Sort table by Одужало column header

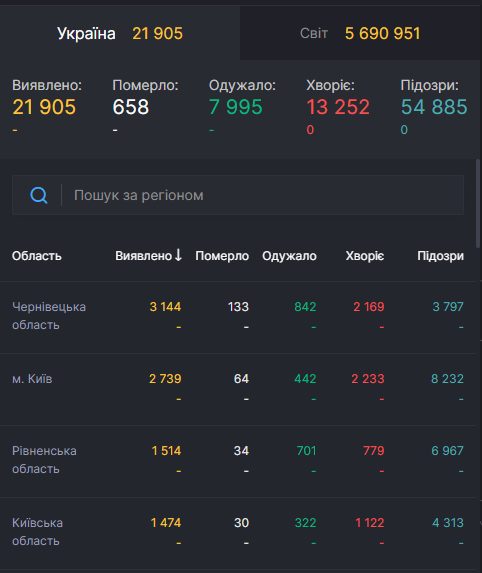point(289,256)
